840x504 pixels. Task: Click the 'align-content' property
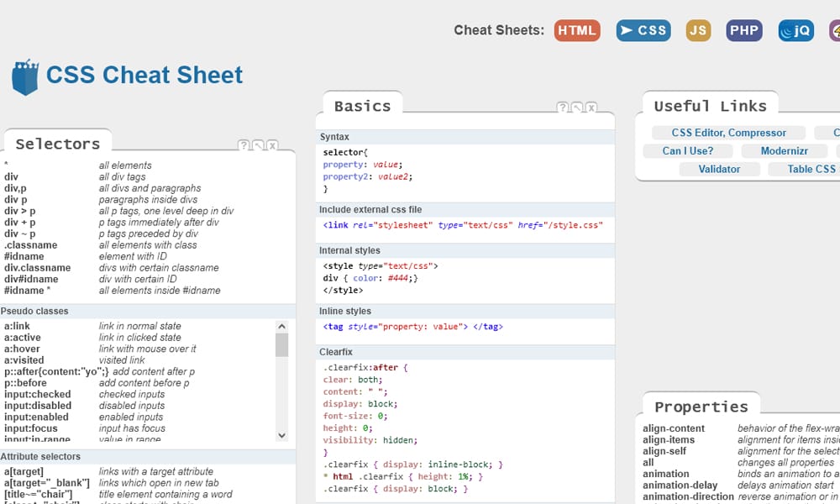tap(674, 428)
